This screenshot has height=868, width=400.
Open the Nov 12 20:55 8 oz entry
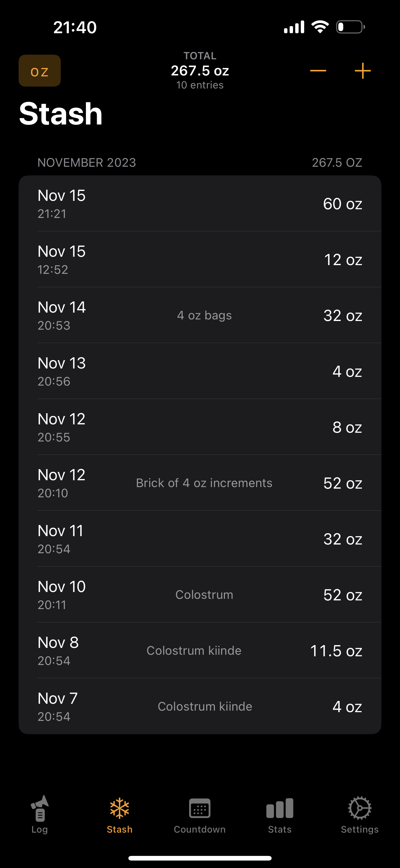200,427
